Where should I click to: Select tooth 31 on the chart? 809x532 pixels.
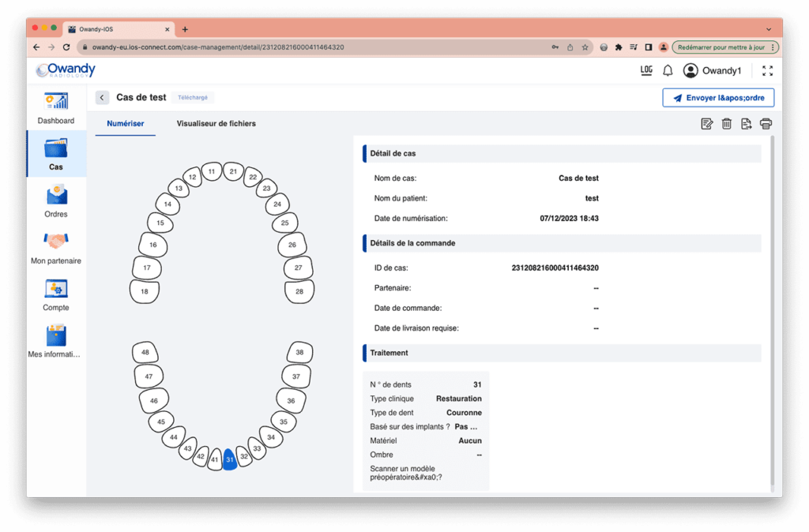[x=230, y=459]
